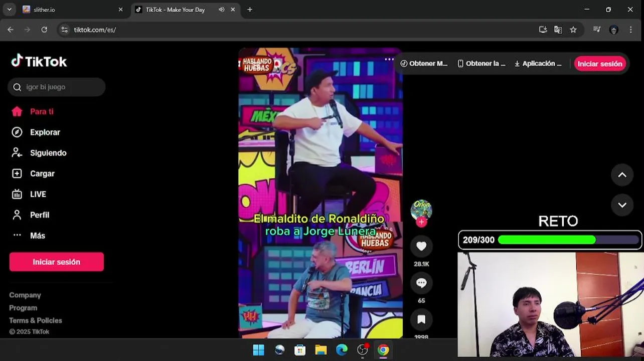The image size is (644, 361).
Task: Open Microsoft Store from taskbar
Action: [x=300, y=350]
